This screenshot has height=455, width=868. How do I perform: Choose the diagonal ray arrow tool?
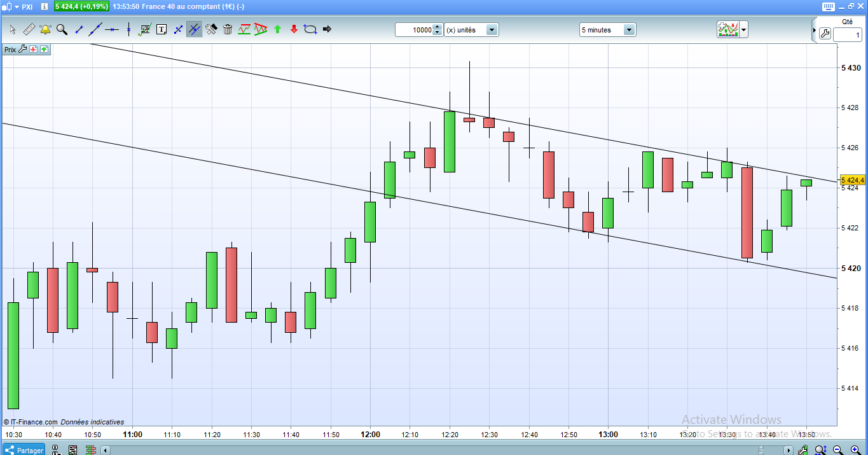tap(178, 29)
